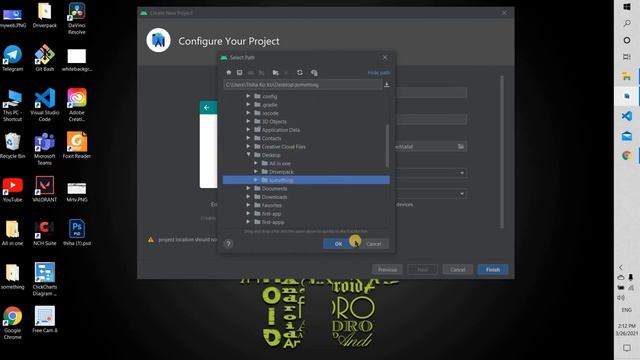Click the ENG language indicator on the taskbar
640x360 pixels.
click(627, 310)
